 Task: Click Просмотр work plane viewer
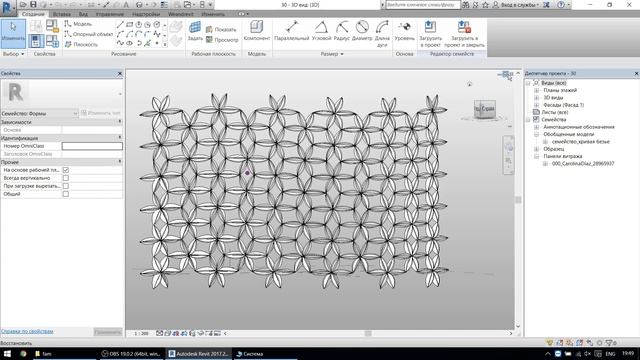(222, 40)
